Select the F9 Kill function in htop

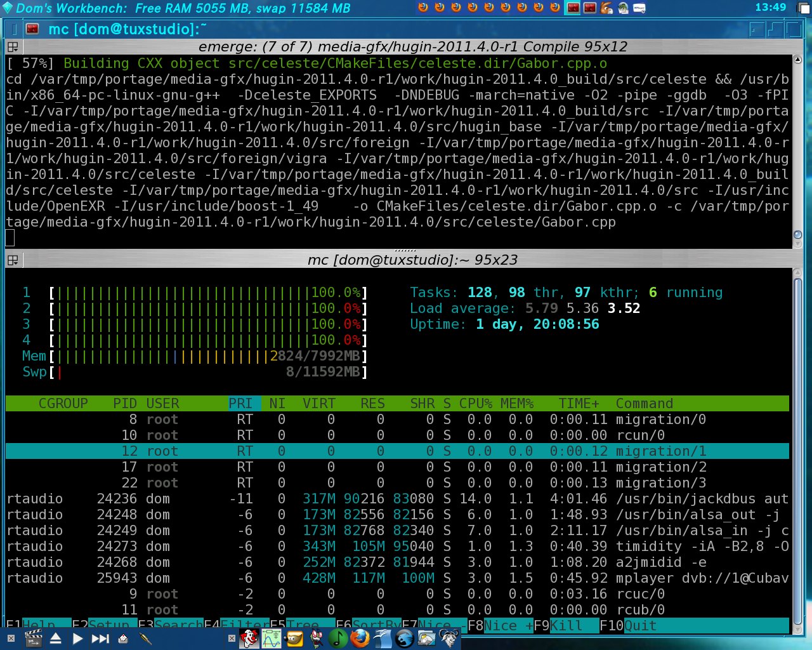click(558, 626)
